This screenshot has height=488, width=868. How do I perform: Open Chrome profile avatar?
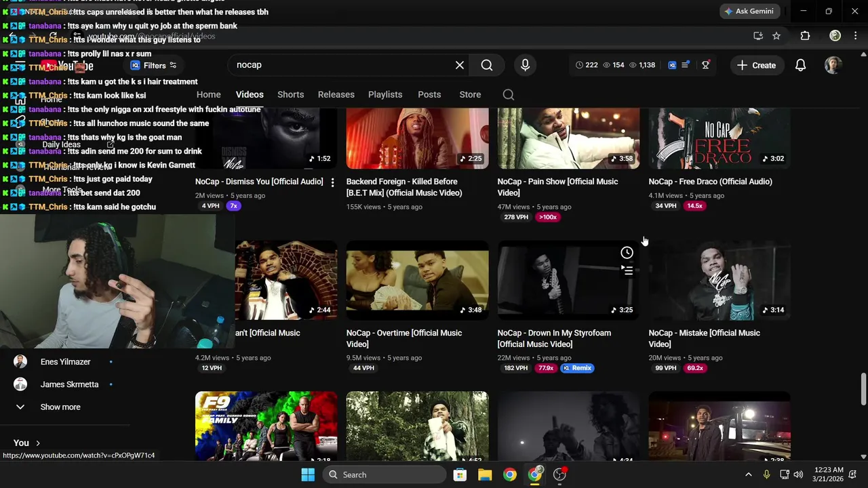click(x=835, y=36)
